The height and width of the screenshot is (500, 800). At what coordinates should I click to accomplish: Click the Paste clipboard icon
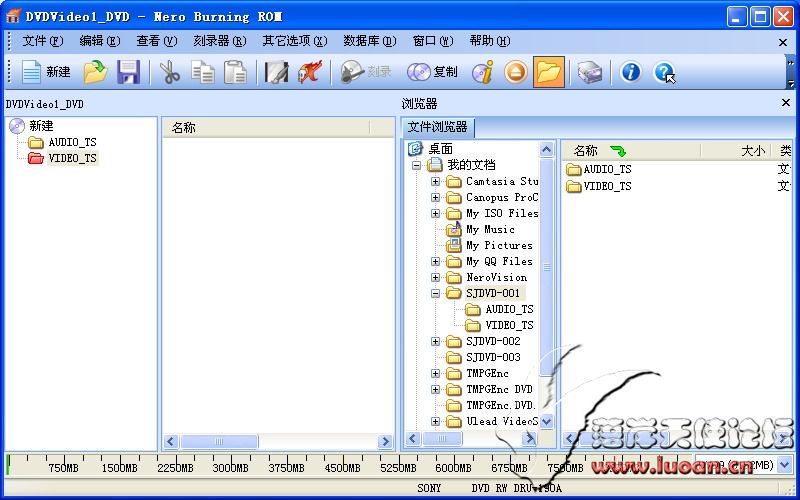pyautogui.click(x=235, y=72)
